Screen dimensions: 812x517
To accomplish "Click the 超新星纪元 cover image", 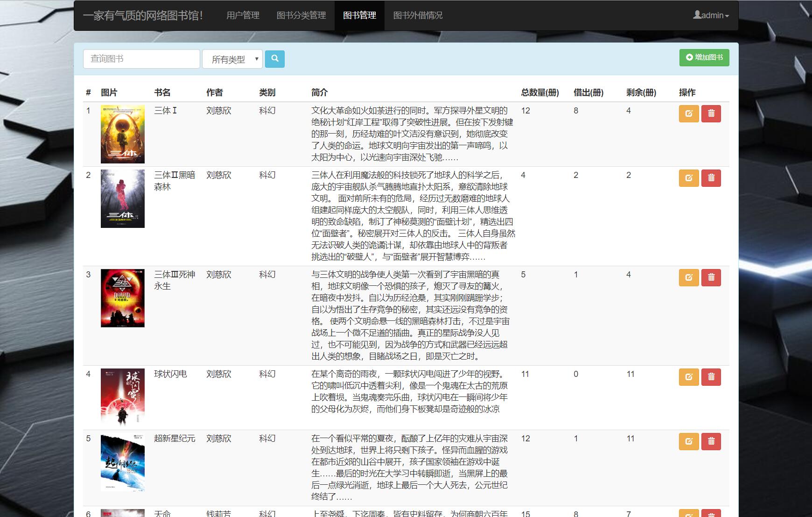I will coord(123,462).
